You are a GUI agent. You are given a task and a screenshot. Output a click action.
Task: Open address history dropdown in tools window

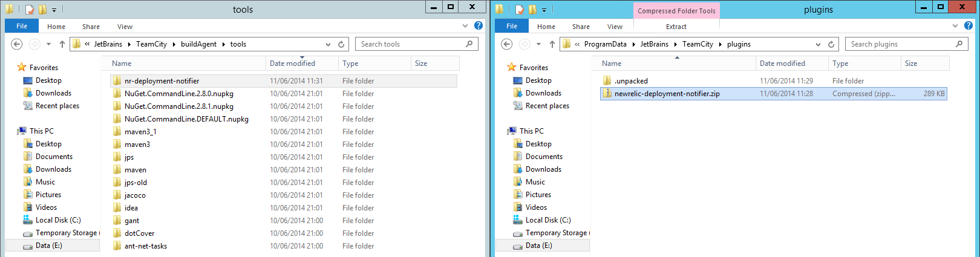coord(328,44)
